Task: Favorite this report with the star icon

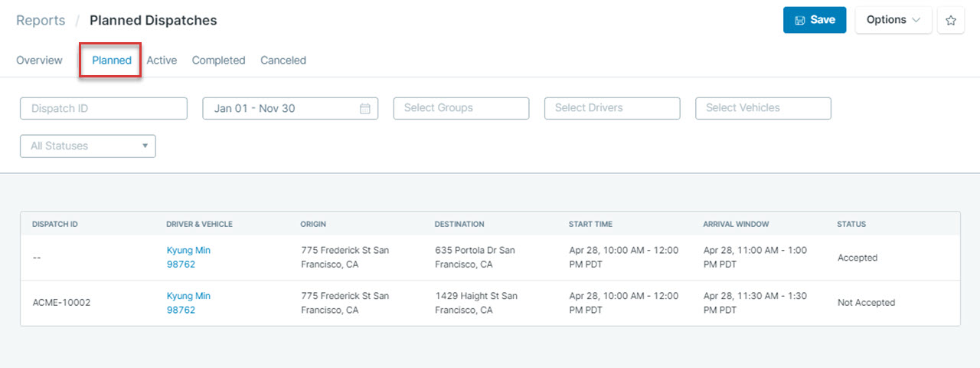Action: pyautogui.click(x=951, y=21)
